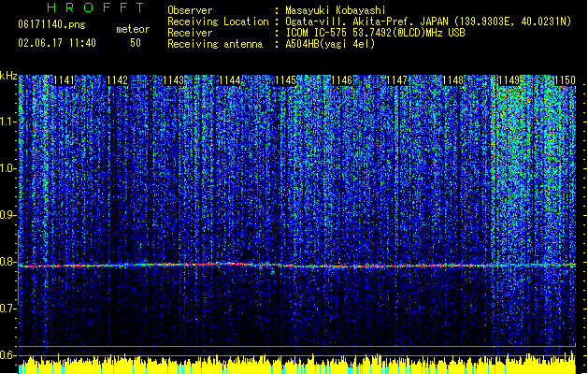Click the A504HB(yagi 4el) antenna text
The image size is (588, 374).
pyautogui.click(x=330, y=44)
